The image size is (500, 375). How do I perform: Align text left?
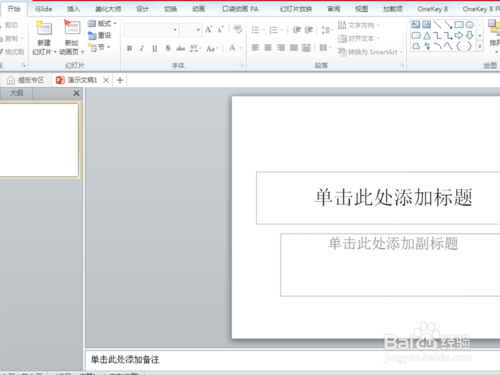[x=255, y=48]
